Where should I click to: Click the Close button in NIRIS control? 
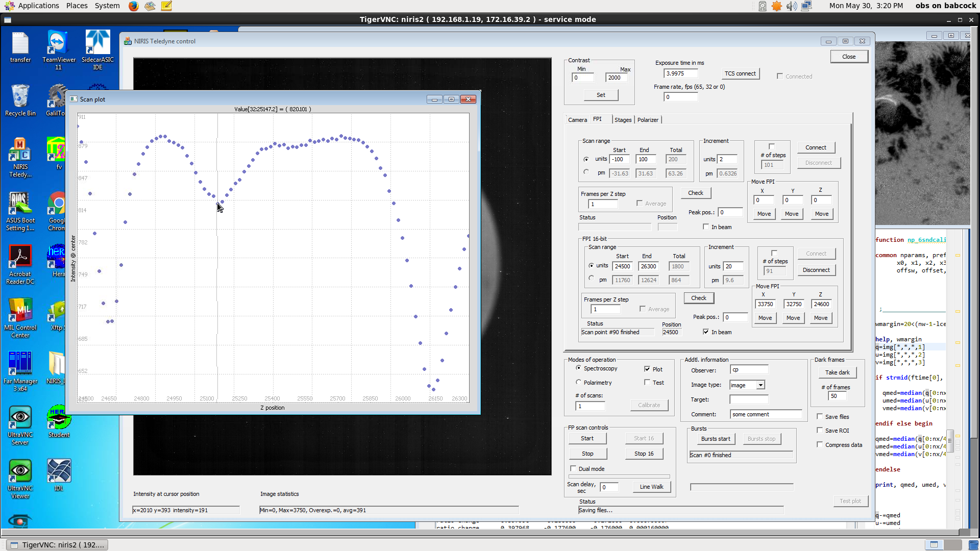[849, 57]
